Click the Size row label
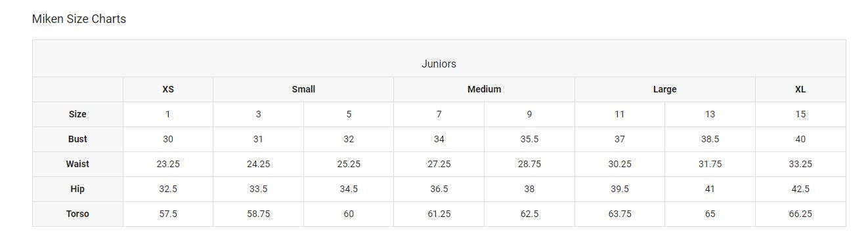The width and height of the screenshot is (868, 236). click(x=77, y=114)
